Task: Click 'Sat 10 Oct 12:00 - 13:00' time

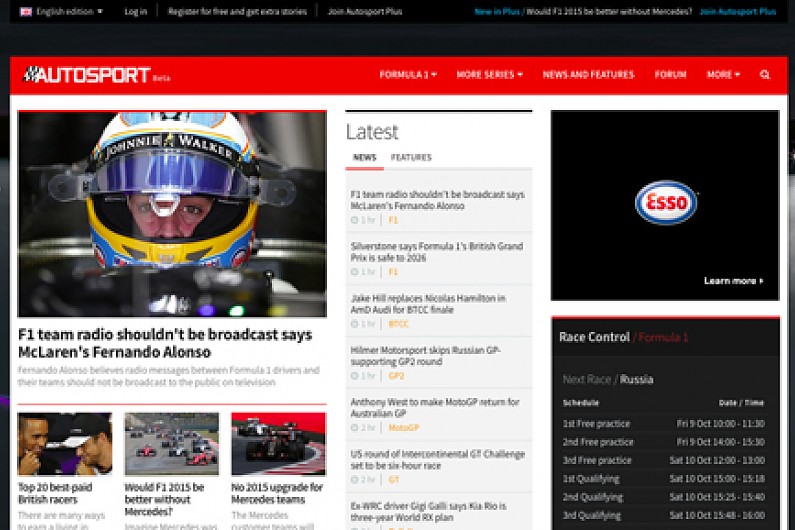Action: (717, 461)
